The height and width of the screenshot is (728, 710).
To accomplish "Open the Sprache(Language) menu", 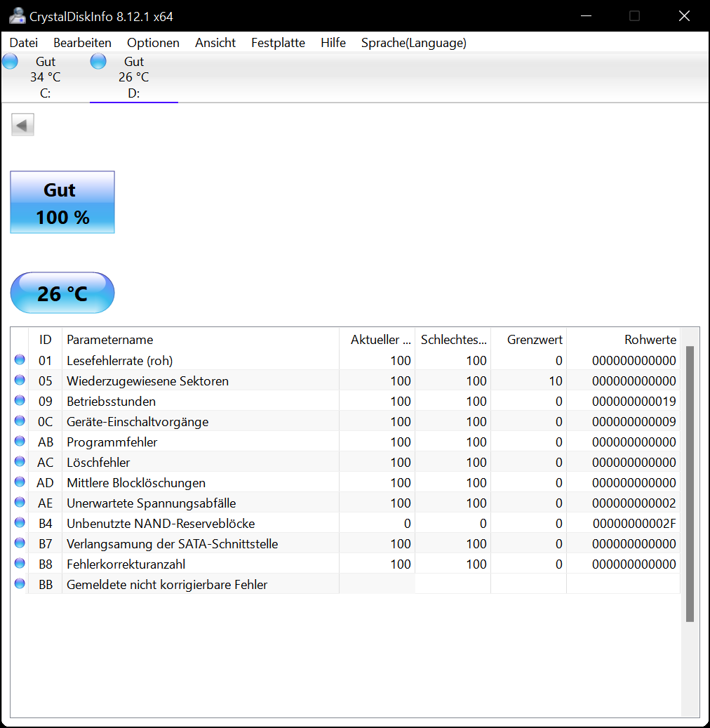I will coord(413,43).
